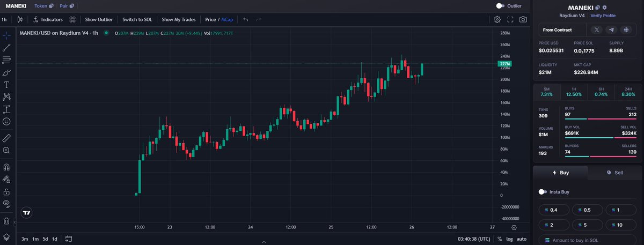This screenshot has height=245, width=644.
Task: Click Switch to SOL button
Action: [137, 19]
